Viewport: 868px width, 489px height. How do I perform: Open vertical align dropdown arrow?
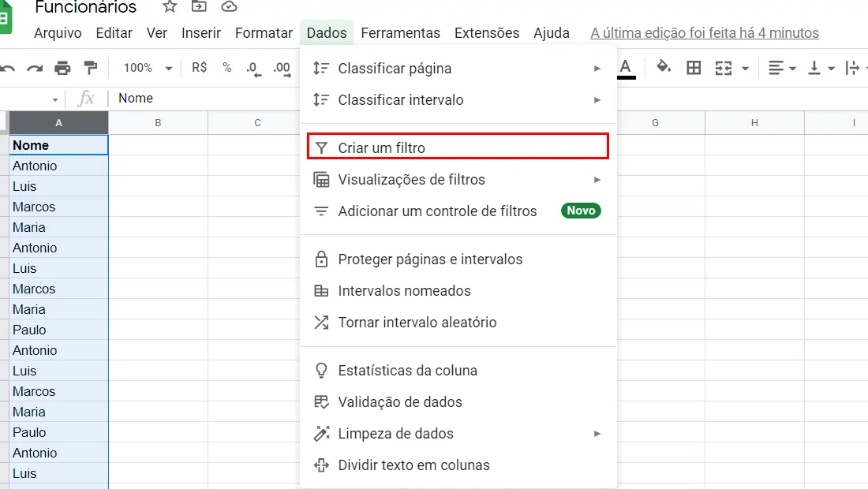coord(831,69)
